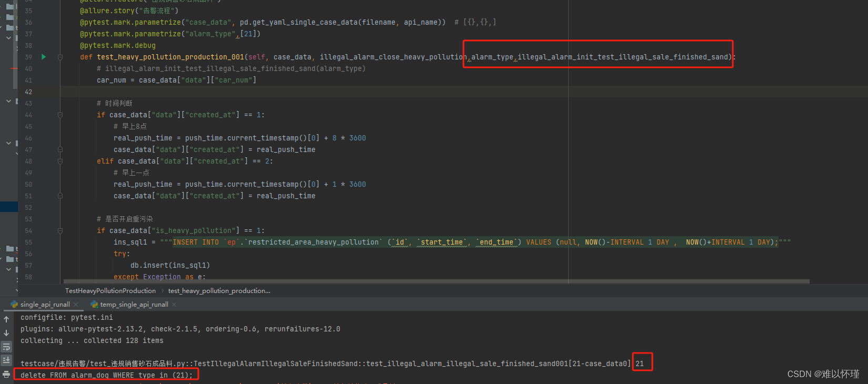Open test_heavy_pollution_production breadcrumb

tap(219, 291)
